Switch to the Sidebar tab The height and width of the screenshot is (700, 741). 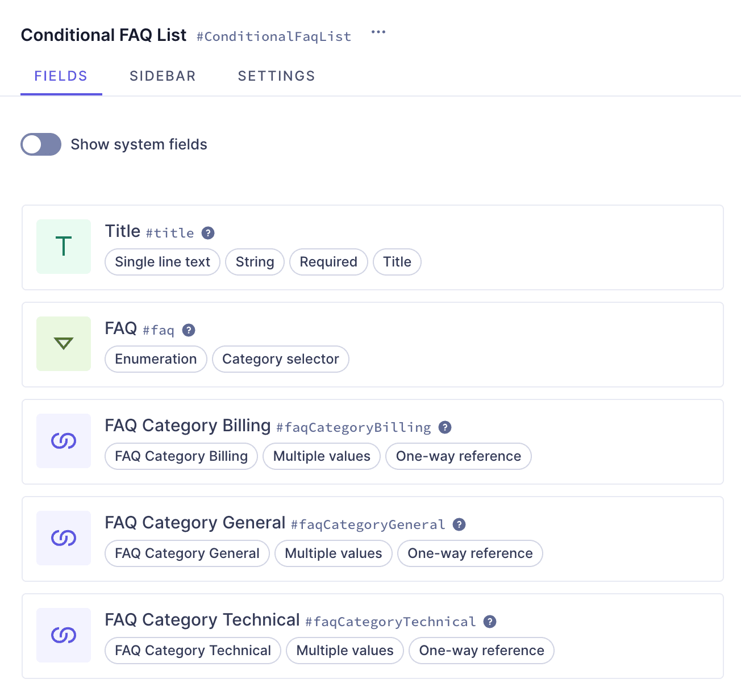tap(163, 76)
